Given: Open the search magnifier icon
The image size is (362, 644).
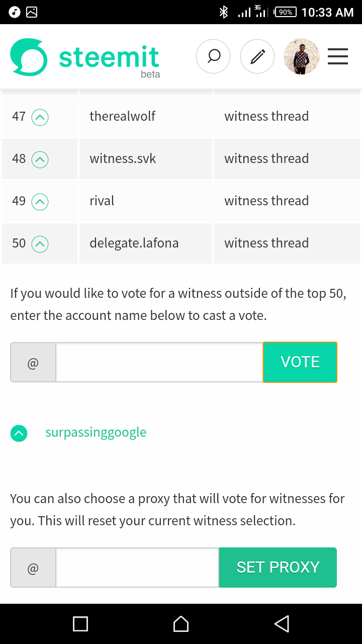Looking at the screenshot, I should coord(213,56).
